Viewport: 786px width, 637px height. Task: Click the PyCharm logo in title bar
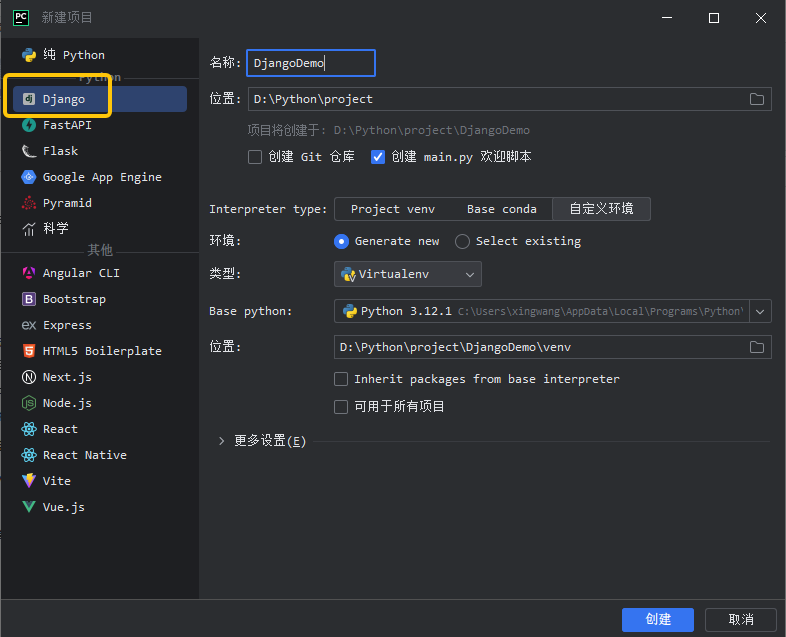(21, 18)
